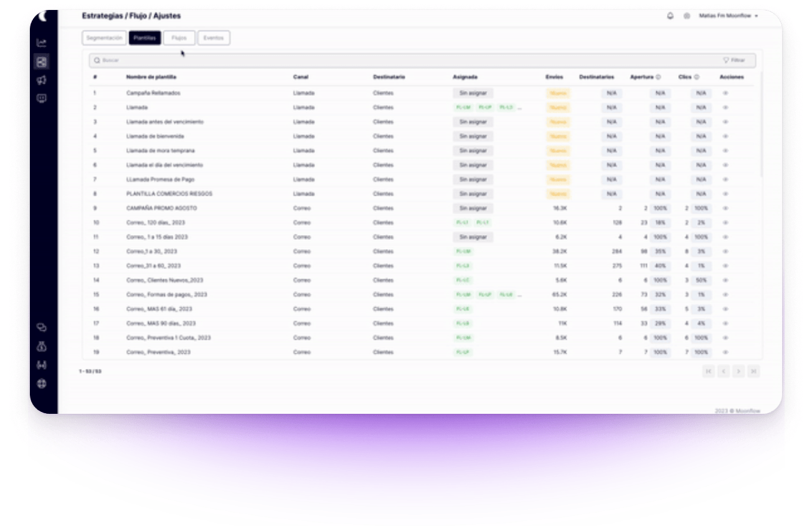Click Sin asignar for Campaña Rellamados

coord(473,93)
